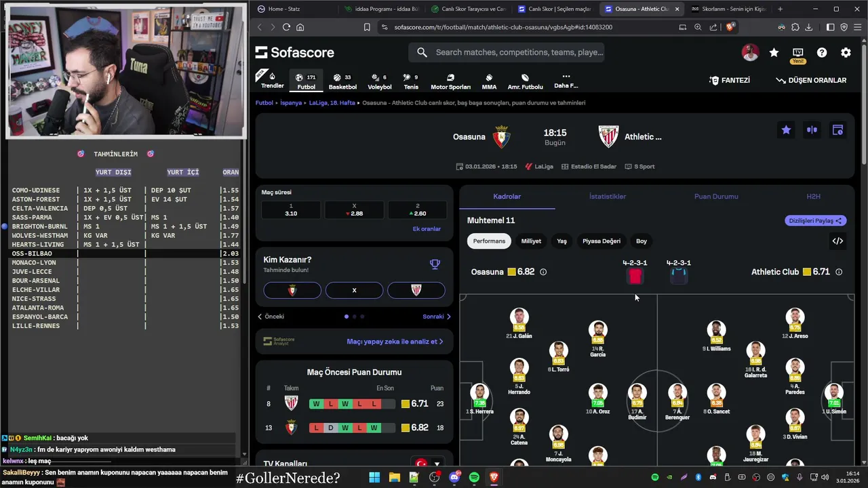Open the FANTEZİ link
This screenshot has width=868, height=488.
click(730, 80)
